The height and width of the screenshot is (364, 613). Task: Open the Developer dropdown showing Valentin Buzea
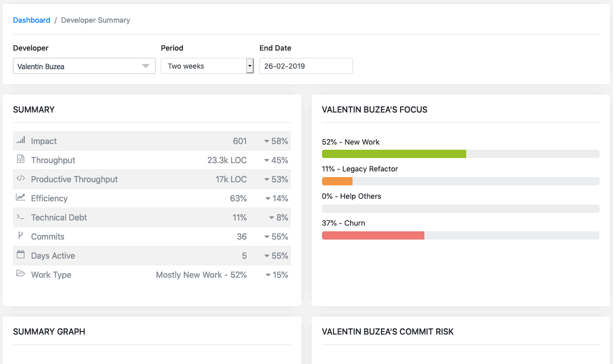tap(84, 66)
